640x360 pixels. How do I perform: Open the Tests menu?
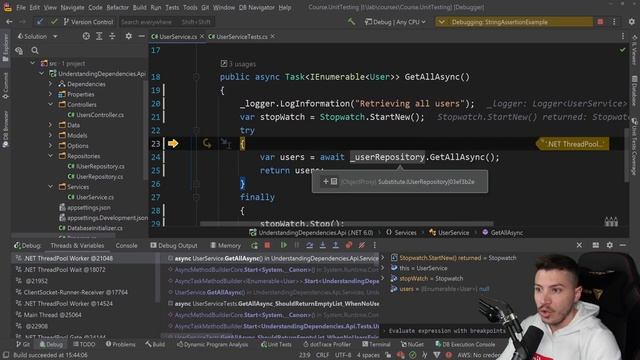[x=172, y=7]
